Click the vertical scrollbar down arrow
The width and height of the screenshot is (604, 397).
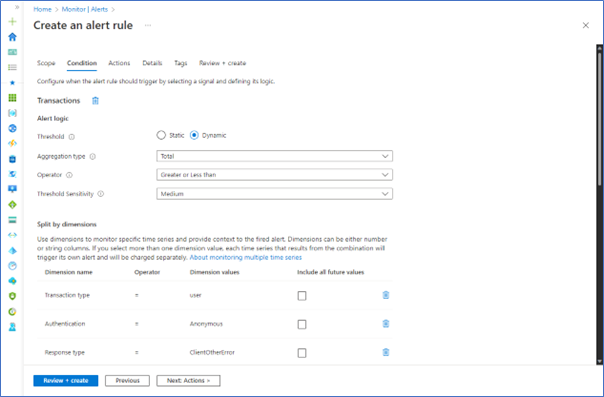tap(599, 361)
